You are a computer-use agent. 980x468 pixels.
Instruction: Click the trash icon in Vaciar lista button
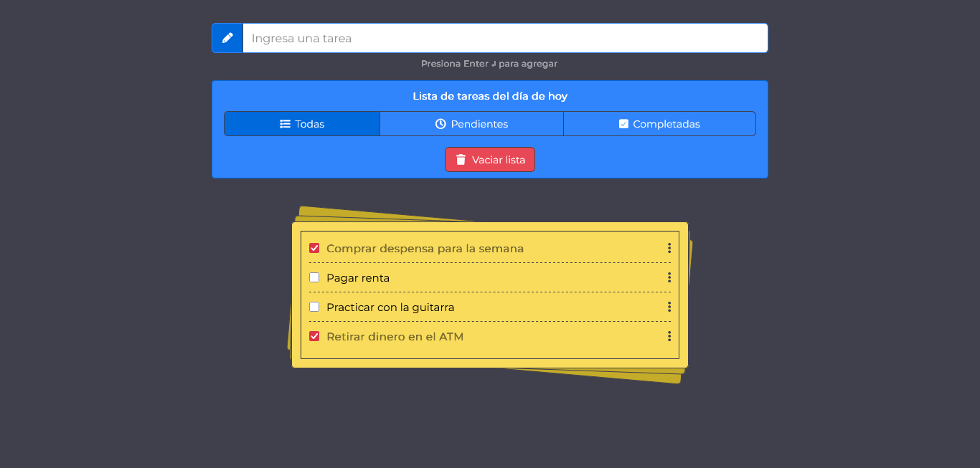point(460,159)
